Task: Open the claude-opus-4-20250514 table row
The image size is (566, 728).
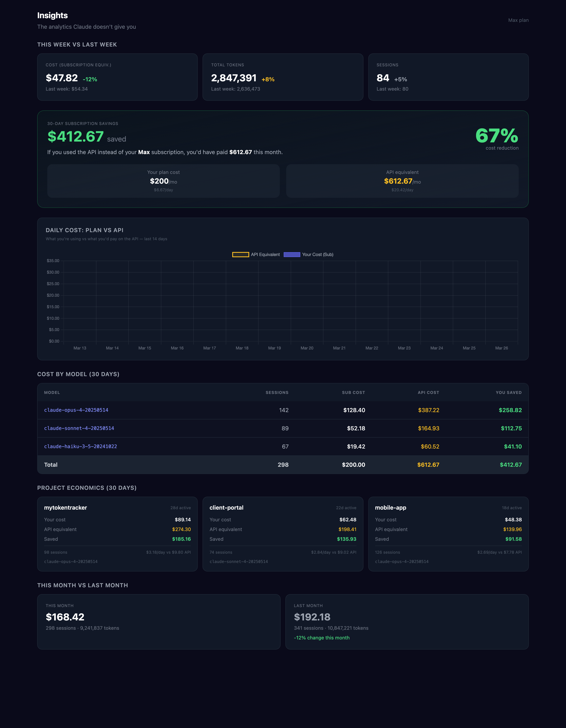Action: (283, 410)
